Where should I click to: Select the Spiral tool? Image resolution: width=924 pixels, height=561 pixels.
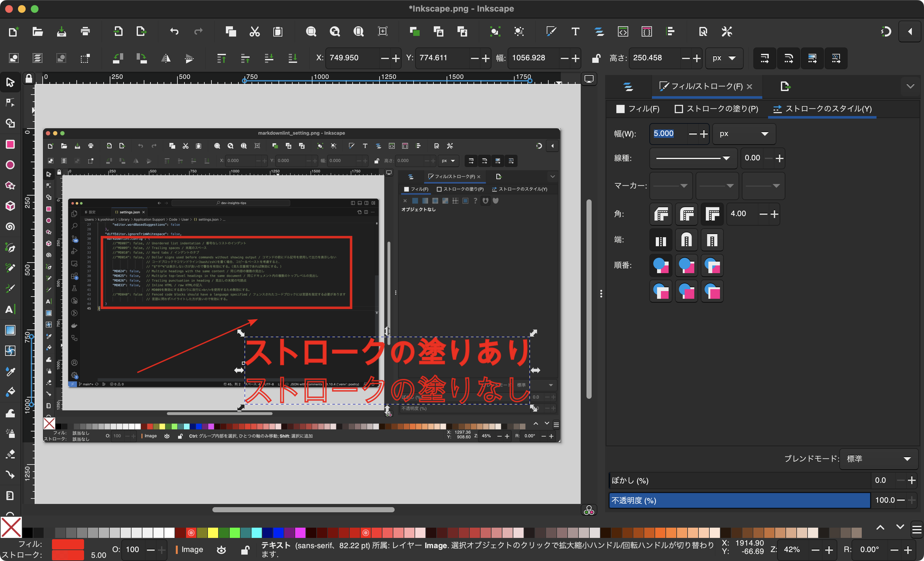10,226
